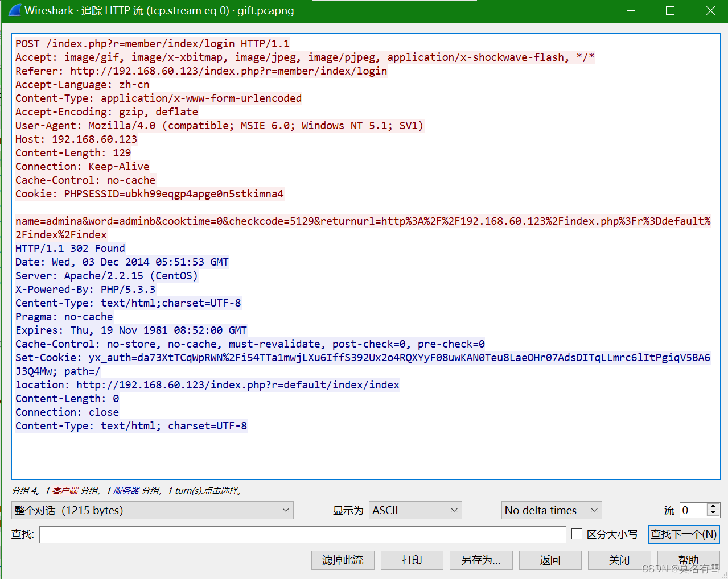This screenshot has width=728, height=579.
Task: Click the Referer header line
Action: (201, 71)
